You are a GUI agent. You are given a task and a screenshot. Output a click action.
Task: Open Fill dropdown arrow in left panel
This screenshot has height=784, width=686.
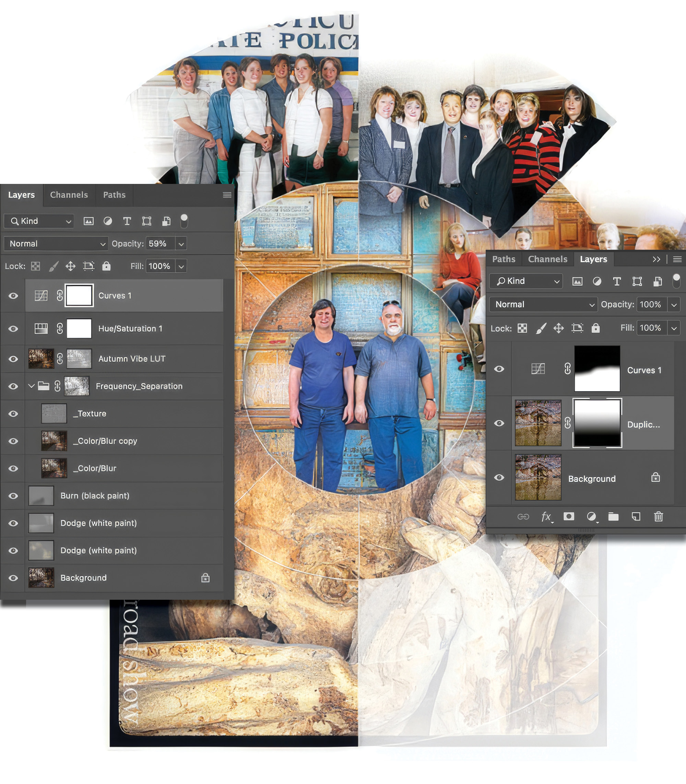(x=181, y=266)
